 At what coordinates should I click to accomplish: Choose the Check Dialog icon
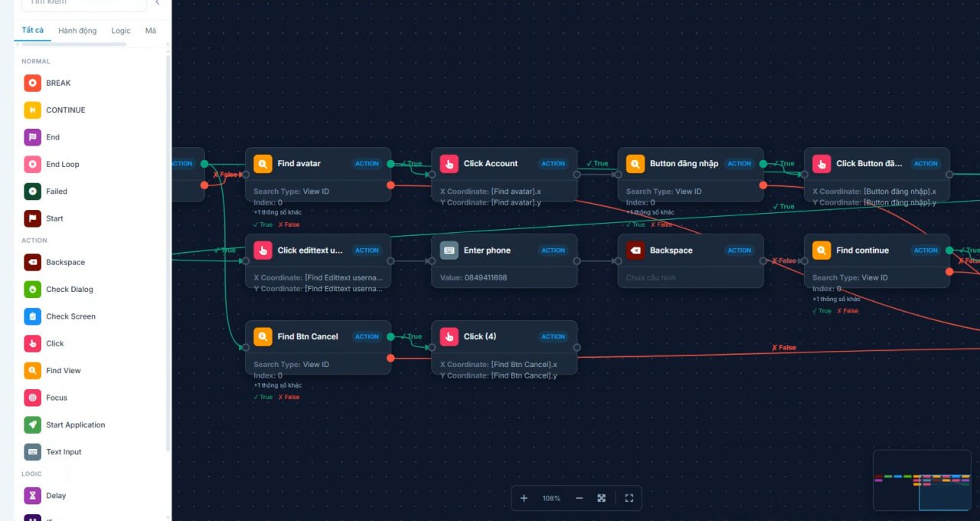32,290
